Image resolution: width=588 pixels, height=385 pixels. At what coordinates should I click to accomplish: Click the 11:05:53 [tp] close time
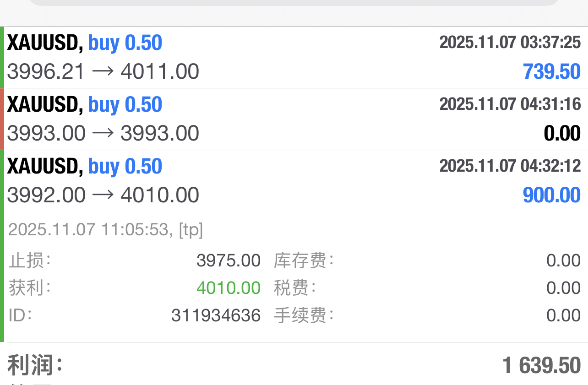click(x=105, y=229)
